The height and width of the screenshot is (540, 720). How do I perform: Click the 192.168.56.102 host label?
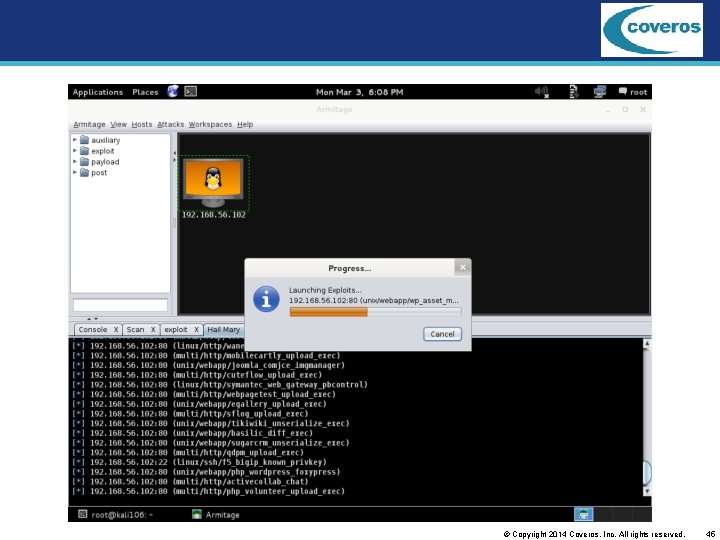click(214, 215)
